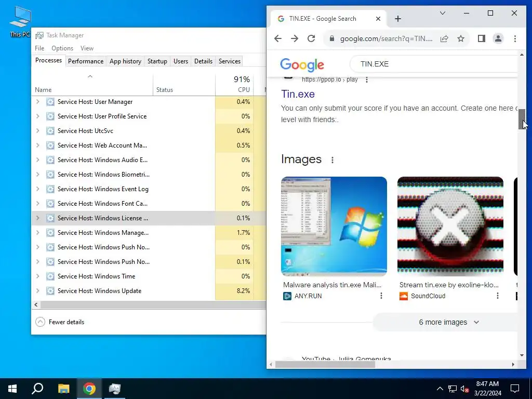Open the Windows 7 malware analysis thumbnail
The width and height of the screenshot is (532, 399).
[334, 227]
